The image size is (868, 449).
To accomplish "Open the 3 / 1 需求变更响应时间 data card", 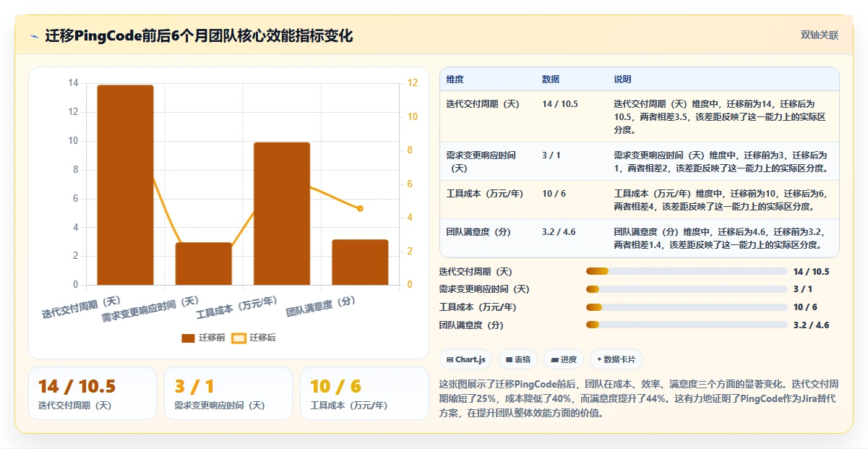I will pos(228,393).
